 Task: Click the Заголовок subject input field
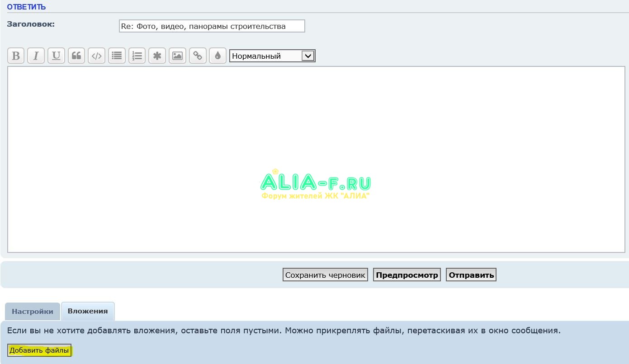[212, 26]
